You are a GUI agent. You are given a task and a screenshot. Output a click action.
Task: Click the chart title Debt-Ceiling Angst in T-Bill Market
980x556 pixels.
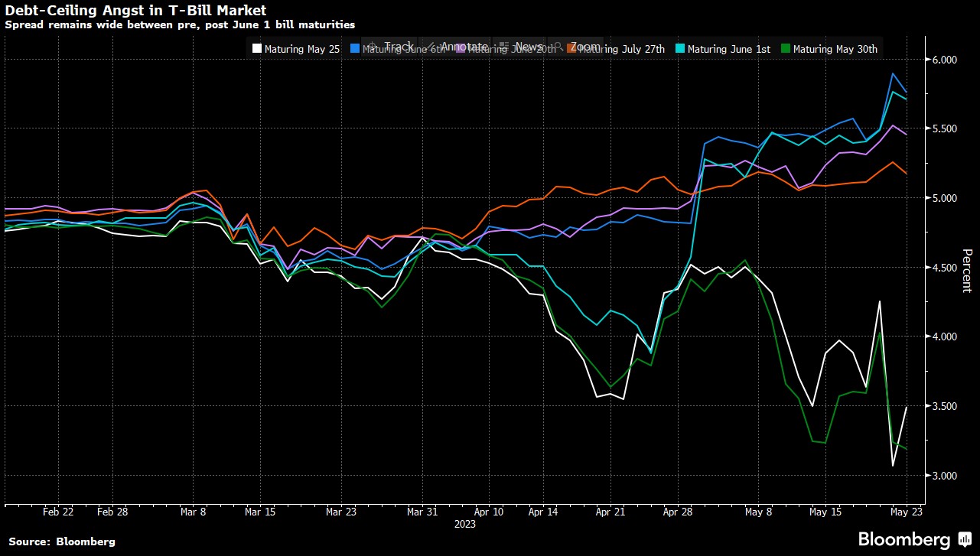coord(136,11)
